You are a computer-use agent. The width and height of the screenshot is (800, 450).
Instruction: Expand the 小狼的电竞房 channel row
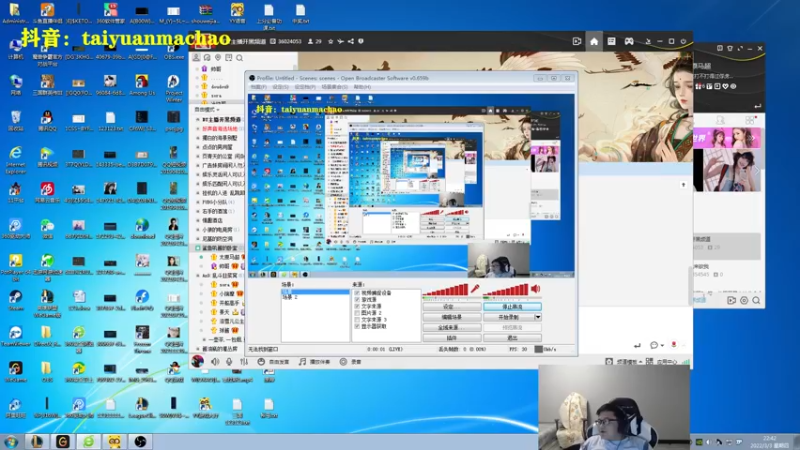198,230
